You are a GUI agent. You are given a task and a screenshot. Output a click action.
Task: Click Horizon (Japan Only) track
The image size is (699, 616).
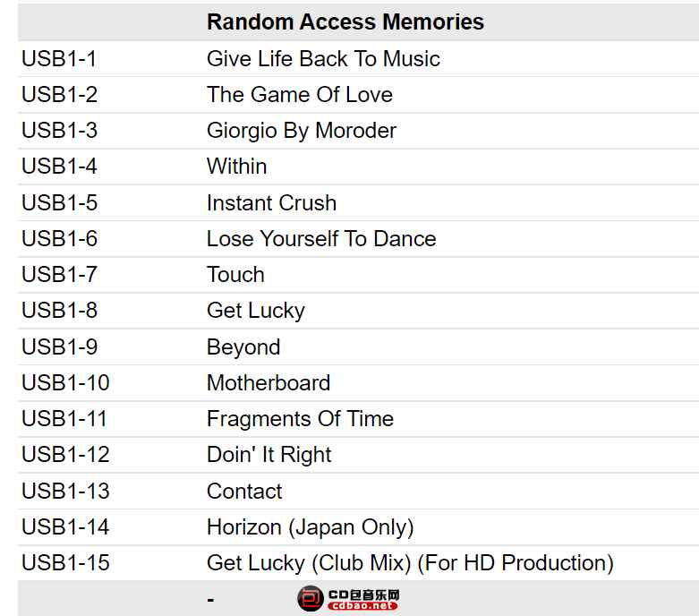pyautogui.click(x=311, y=527)
